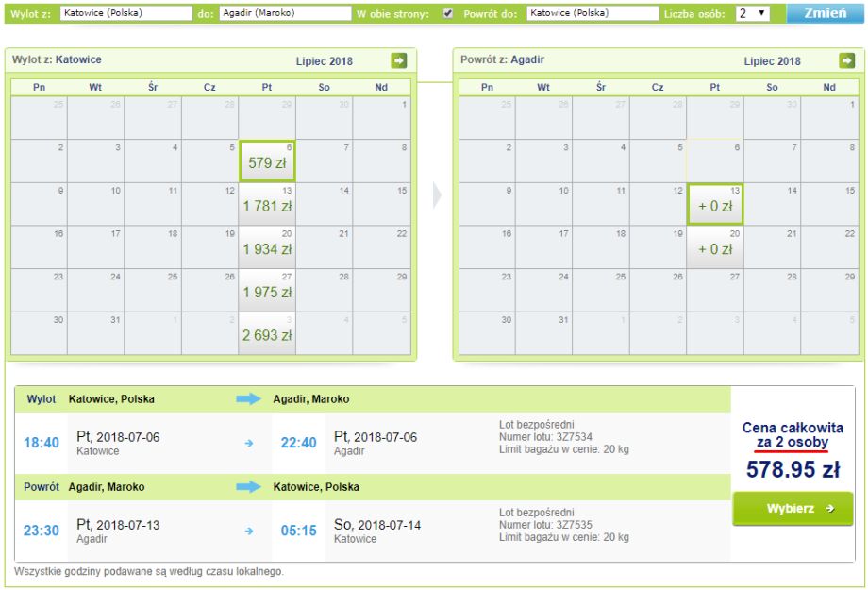The height and width of the screenshot is (591, 868).
Task: Select July 27 departure for 1 975 zł
Action: tap(267, 291)
